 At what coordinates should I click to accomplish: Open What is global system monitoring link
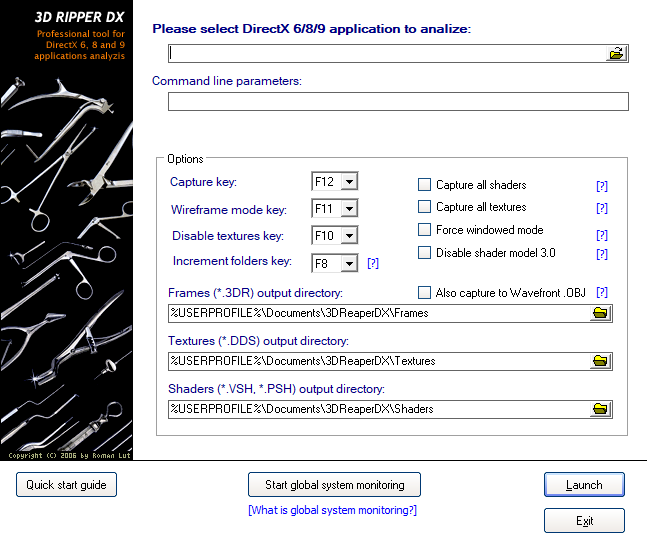332,511
